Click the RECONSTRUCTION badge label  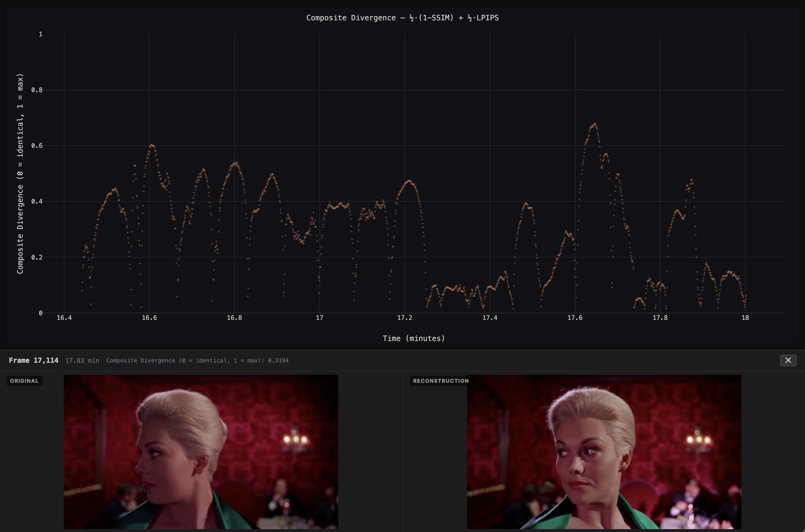point(441,381)
